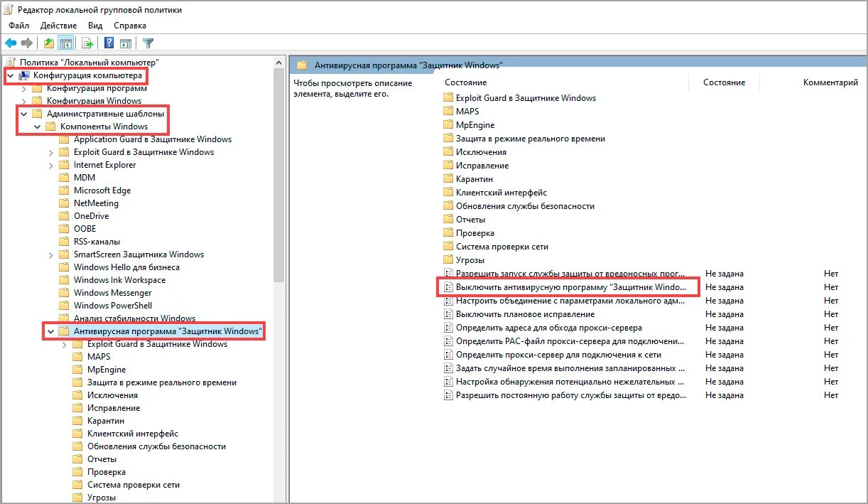Screen dimensions: 868x504
Task: Select Разрешить запуск службы защиты от вредоносных policy
Action: point(570,274)
